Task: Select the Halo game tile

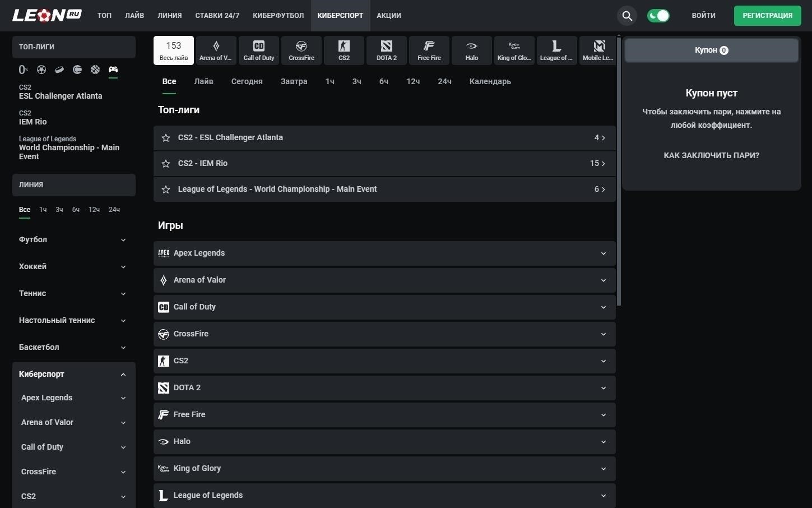Action: tap(472, 50)
